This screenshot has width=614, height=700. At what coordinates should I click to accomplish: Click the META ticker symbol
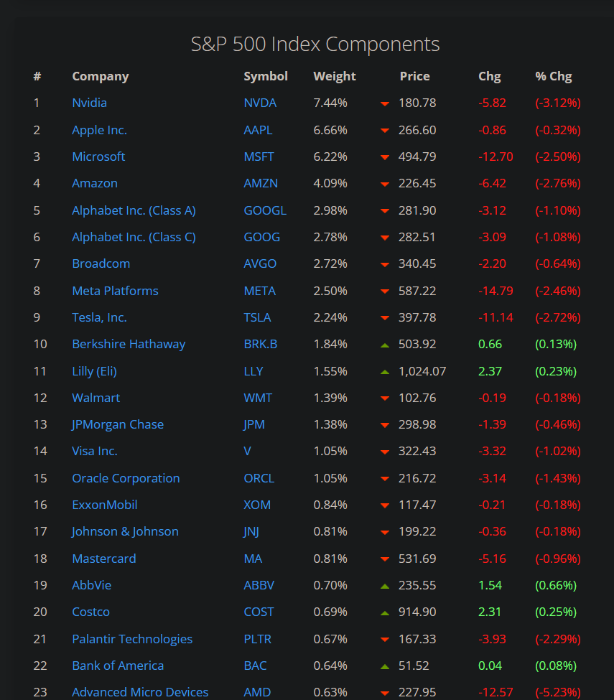[x=259, y=291]
